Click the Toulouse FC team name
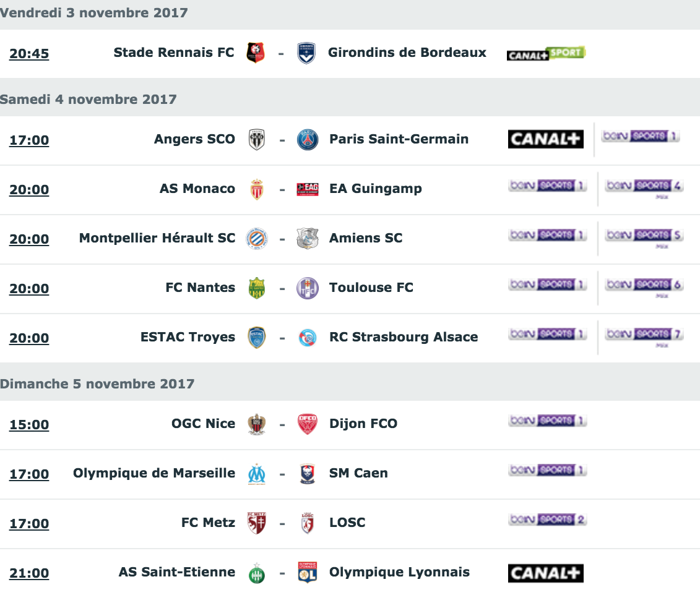The height and width of the screenshot is (595, 700). point(371,288)
